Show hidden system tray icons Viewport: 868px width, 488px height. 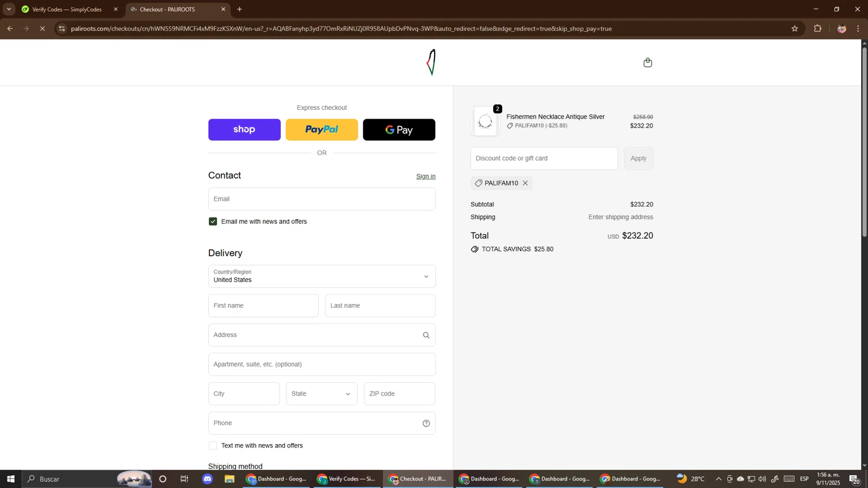coord(719,479)
